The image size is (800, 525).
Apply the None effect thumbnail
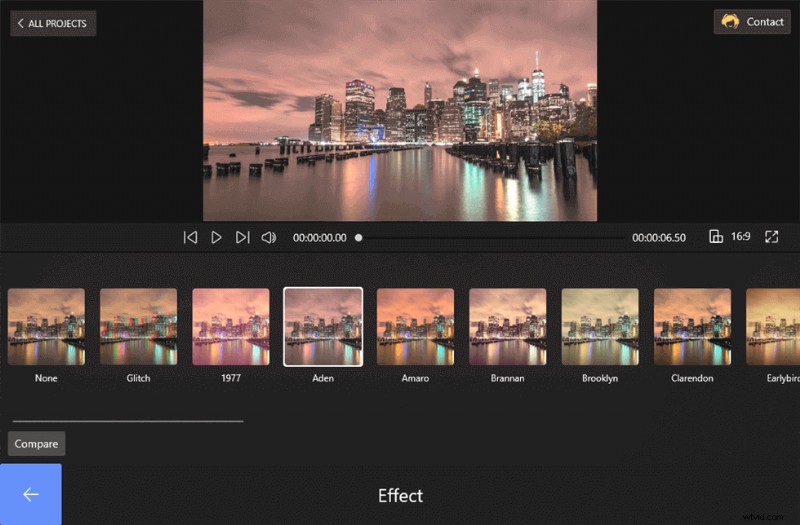tap(46, 327)
